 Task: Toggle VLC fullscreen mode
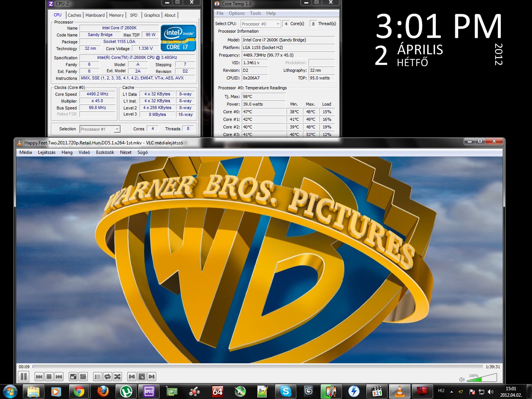pyautogui.click(x=73, y=377)
